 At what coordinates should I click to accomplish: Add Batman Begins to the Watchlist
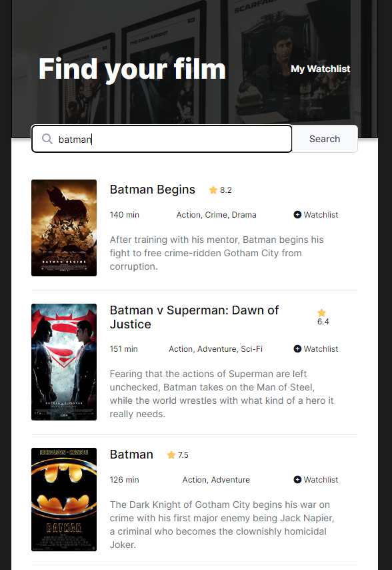[315, 214]
